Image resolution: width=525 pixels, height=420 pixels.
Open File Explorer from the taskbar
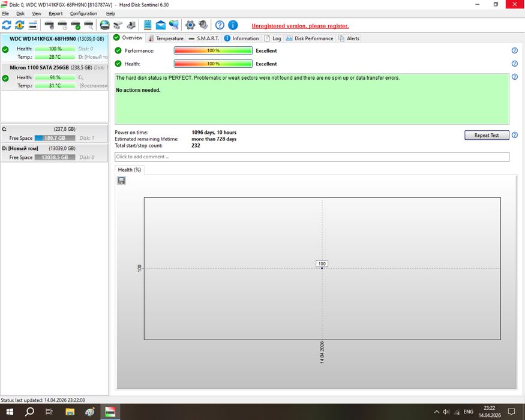click(70, 412)
